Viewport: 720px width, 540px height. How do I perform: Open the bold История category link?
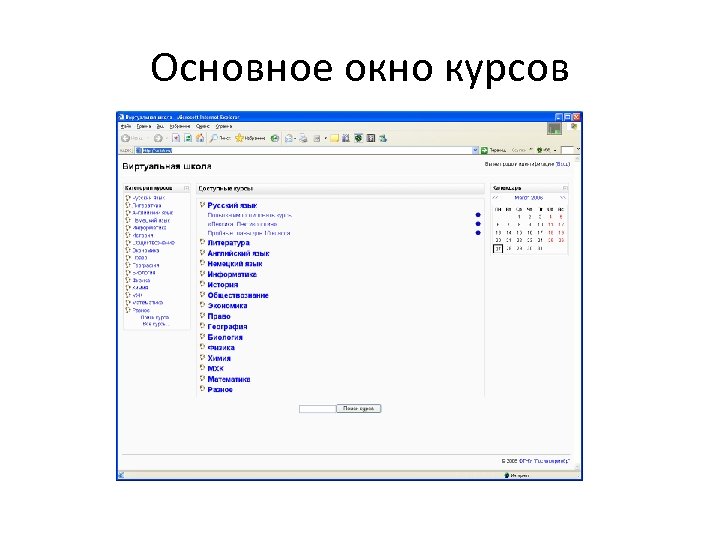223,285
